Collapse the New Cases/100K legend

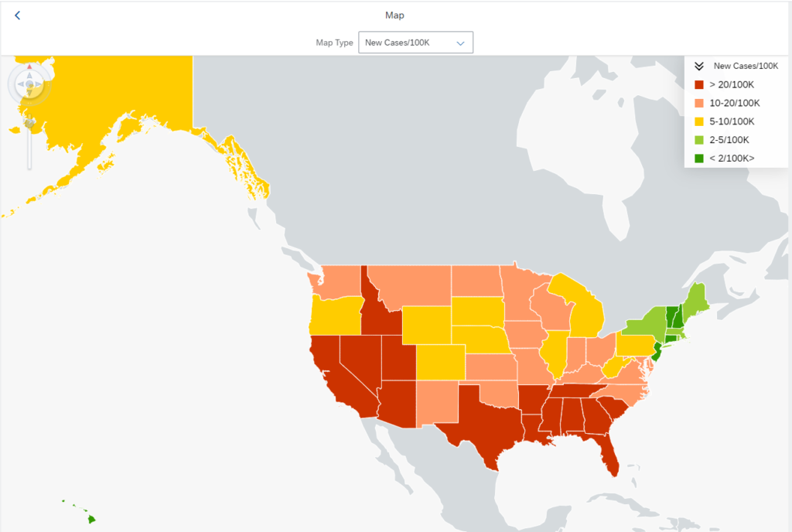698,66
